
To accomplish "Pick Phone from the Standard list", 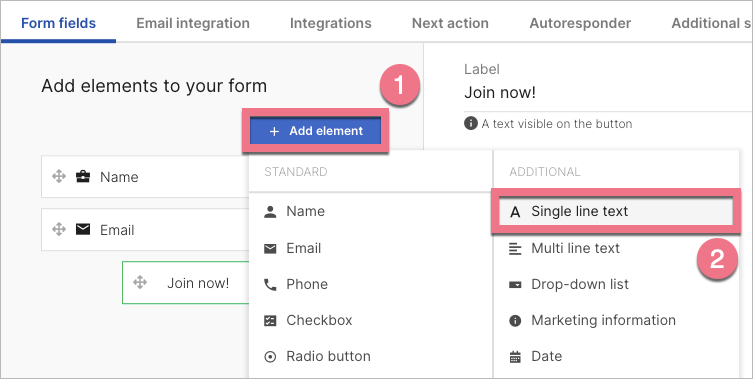I will [370, 284].
